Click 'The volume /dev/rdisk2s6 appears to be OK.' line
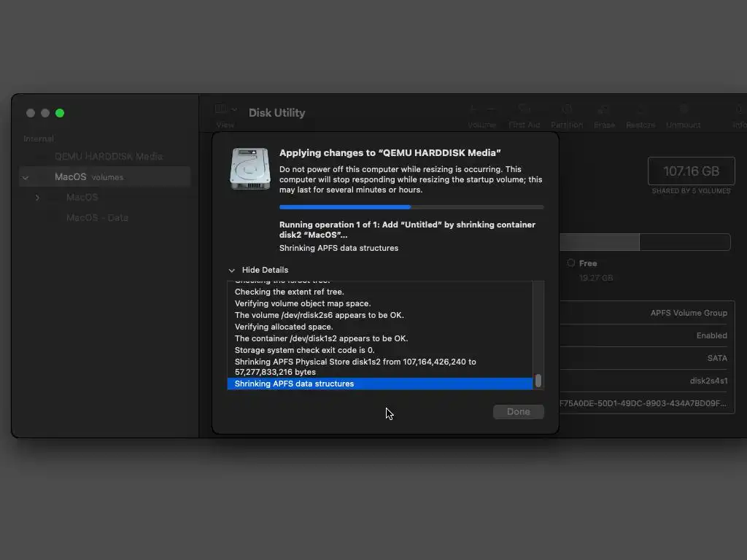The height and width of the screenshot is (560, 747). tap(320, 315)
